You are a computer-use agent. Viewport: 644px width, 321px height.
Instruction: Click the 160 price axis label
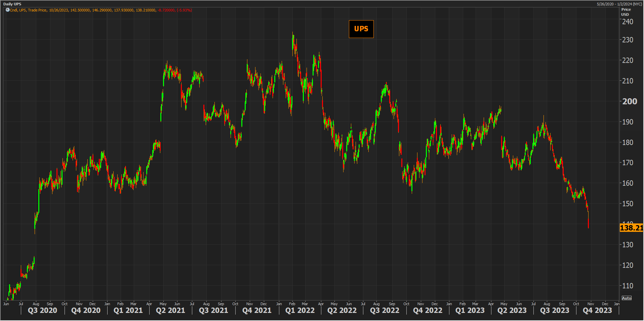[x=627, y=183]
